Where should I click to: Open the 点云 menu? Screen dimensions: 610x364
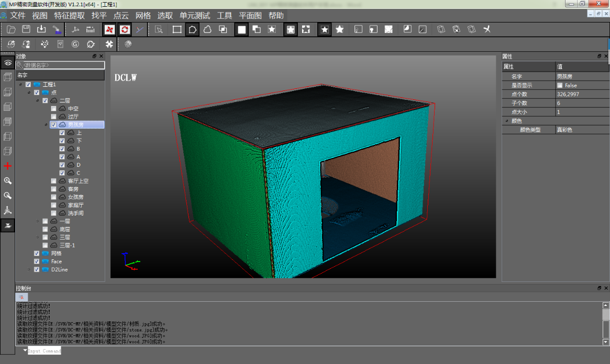[x=121, y=15]
